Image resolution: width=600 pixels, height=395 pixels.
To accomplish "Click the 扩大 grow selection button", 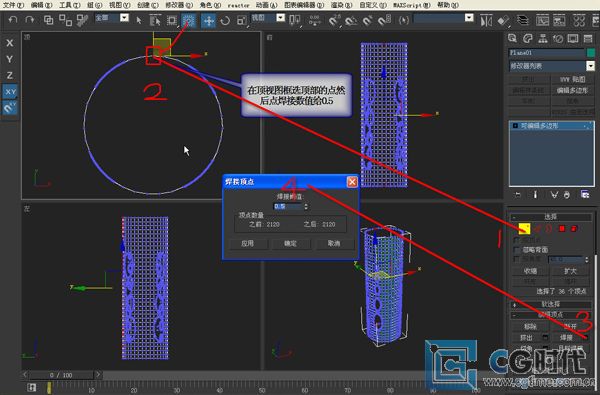I will click(571, 271).
